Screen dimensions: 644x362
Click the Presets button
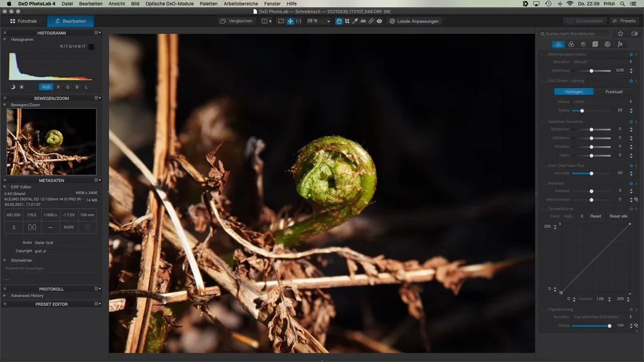[x=623, y=21]
